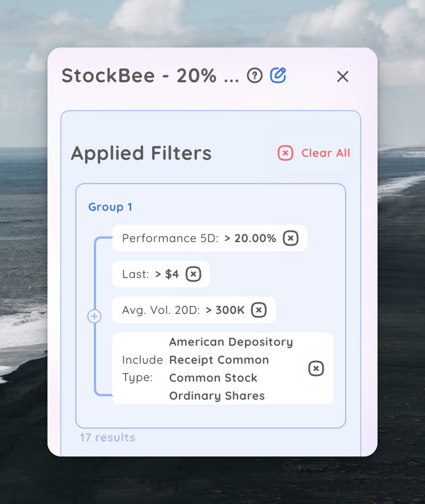
Task: Expand the Group 1 section
Action: 110,207
